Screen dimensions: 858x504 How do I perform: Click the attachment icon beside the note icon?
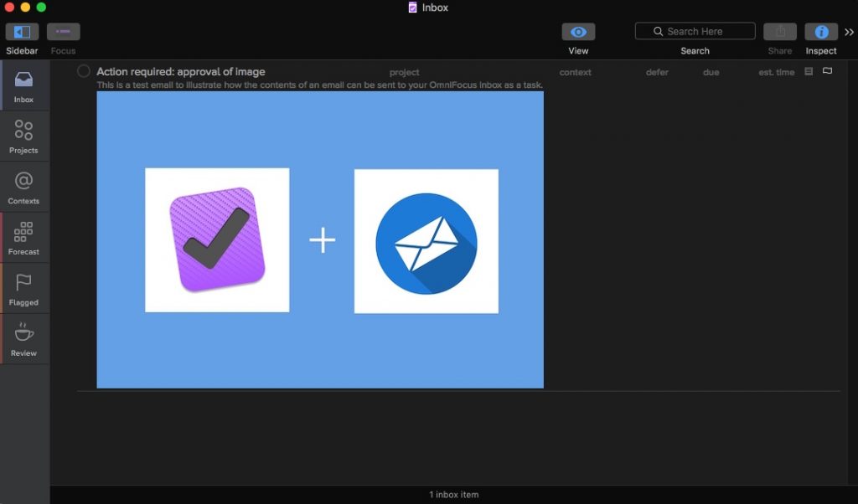click(x=827, y=71)
